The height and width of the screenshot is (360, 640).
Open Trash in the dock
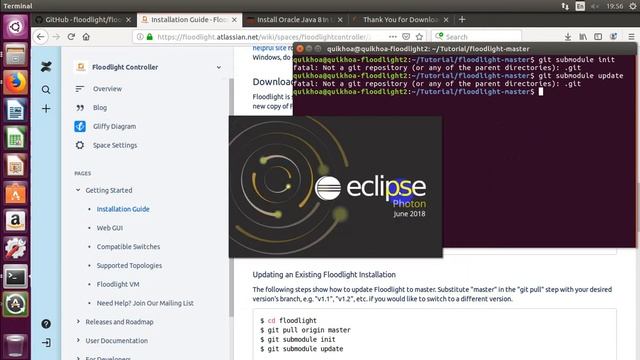click(15, 345)
